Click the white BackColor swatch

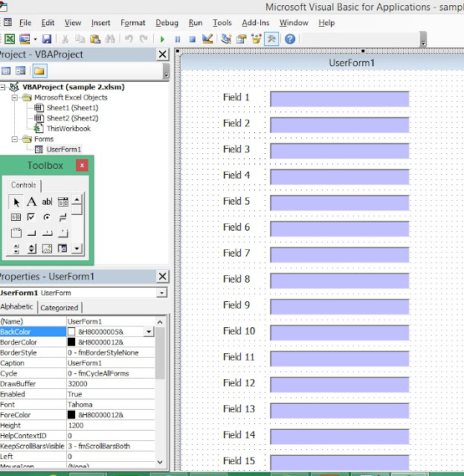pyautogui.click(x=71, y=332)
